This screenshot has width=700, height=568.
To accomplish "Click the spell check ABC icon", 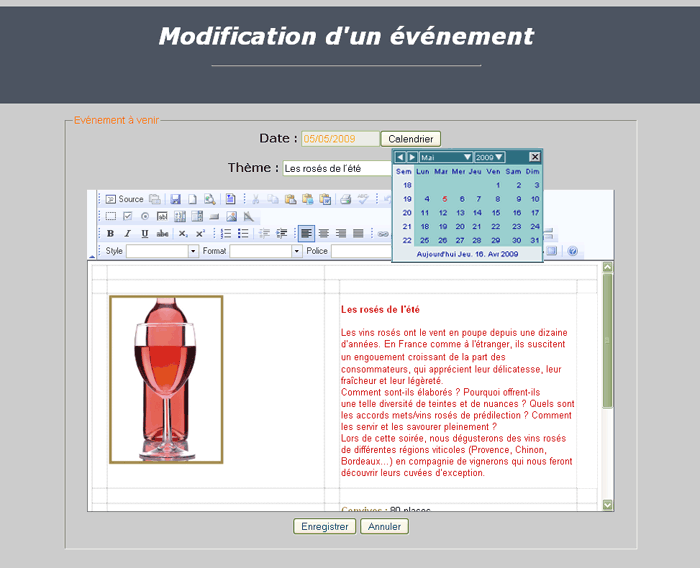I will pos(362,199).
